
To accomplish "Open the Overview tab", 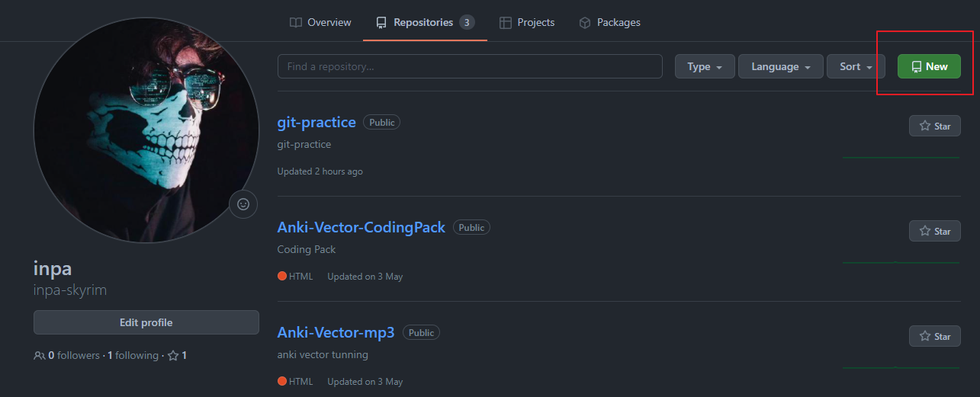I will 320,22.
